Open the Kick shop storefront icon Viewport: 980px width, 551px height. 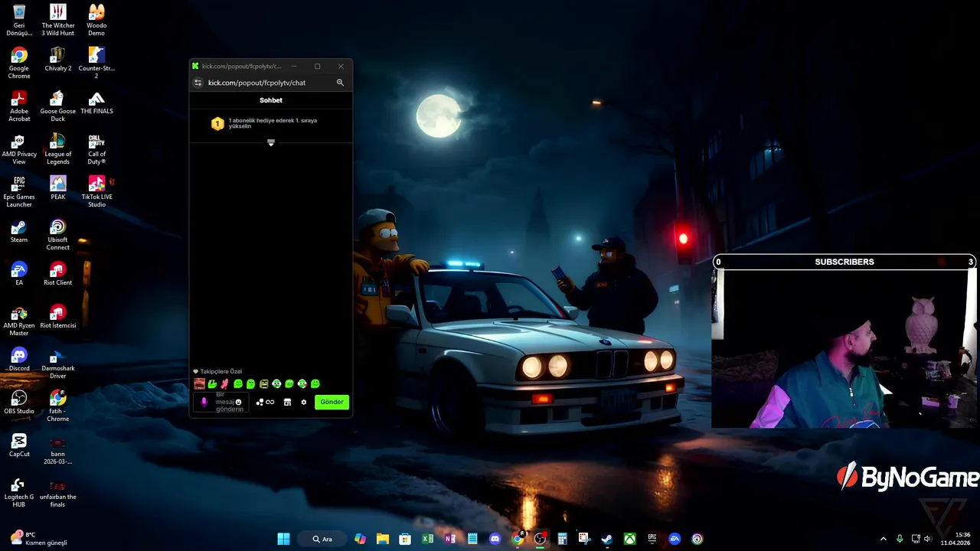(287, 402)
